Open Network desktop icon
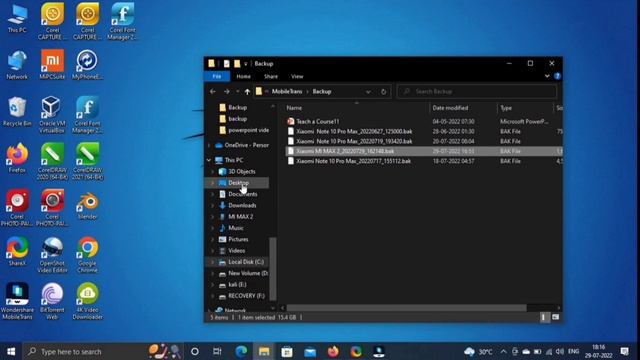The image size is (640, 360). (x=17, y=65)
